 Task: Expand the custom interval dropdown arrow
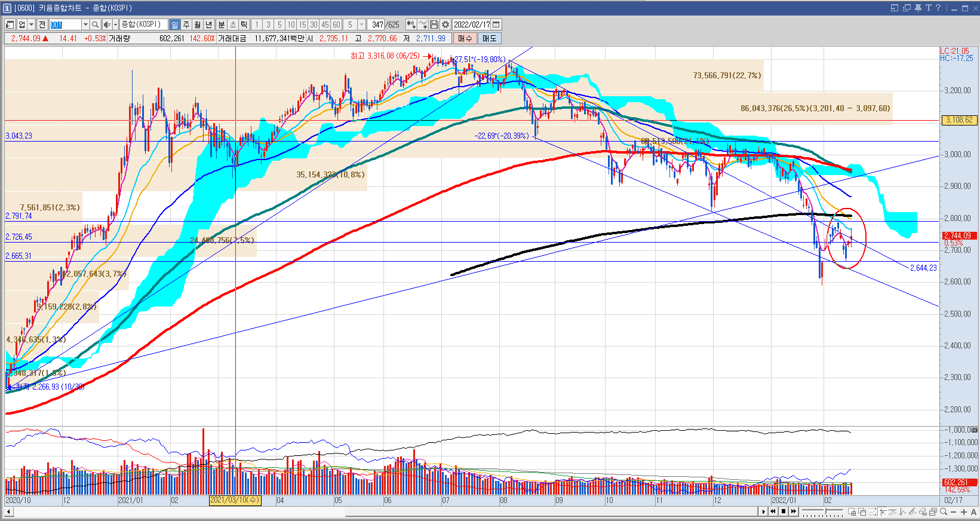(x=361, y=24)
